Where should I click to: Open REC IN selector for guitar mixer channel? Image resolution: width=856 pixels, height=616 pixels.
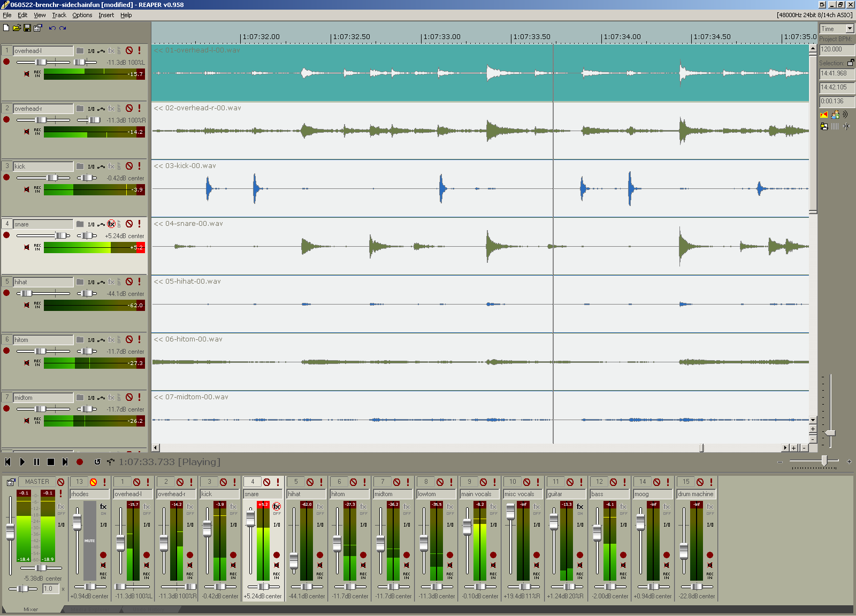(x=580, y=575)
